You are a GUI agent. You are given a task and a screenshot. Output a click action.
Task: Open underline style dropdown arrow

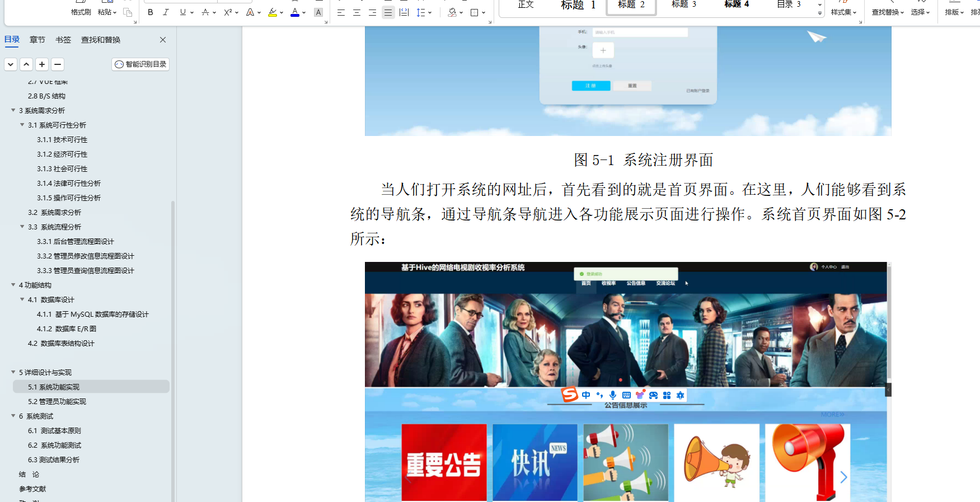click(192, 12)
